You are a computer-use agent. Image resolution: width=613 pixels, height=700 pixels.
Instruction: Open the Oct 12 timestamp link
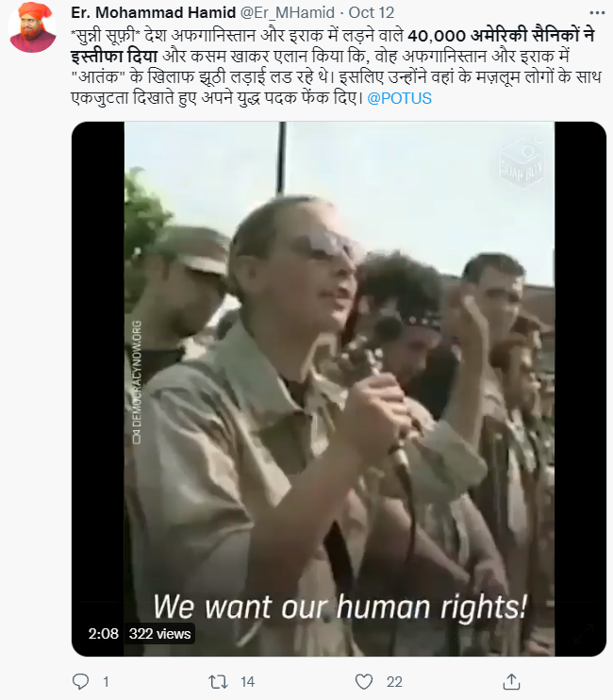372,12
